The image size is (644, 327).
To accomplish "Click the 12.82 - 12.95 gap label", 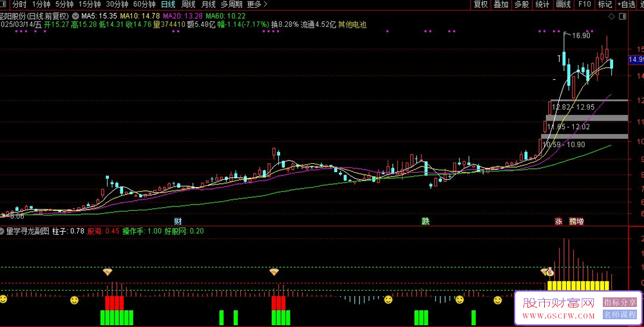I will 573,107.
